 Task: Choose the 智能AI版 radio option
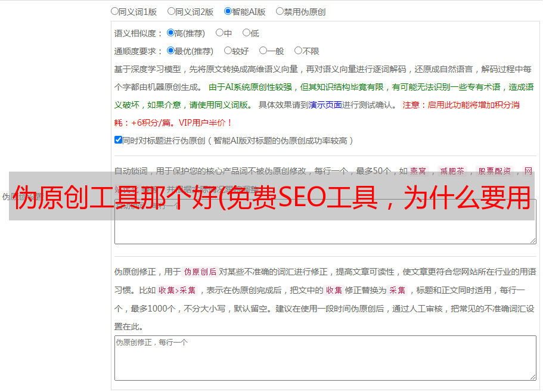tap(228, 11)
